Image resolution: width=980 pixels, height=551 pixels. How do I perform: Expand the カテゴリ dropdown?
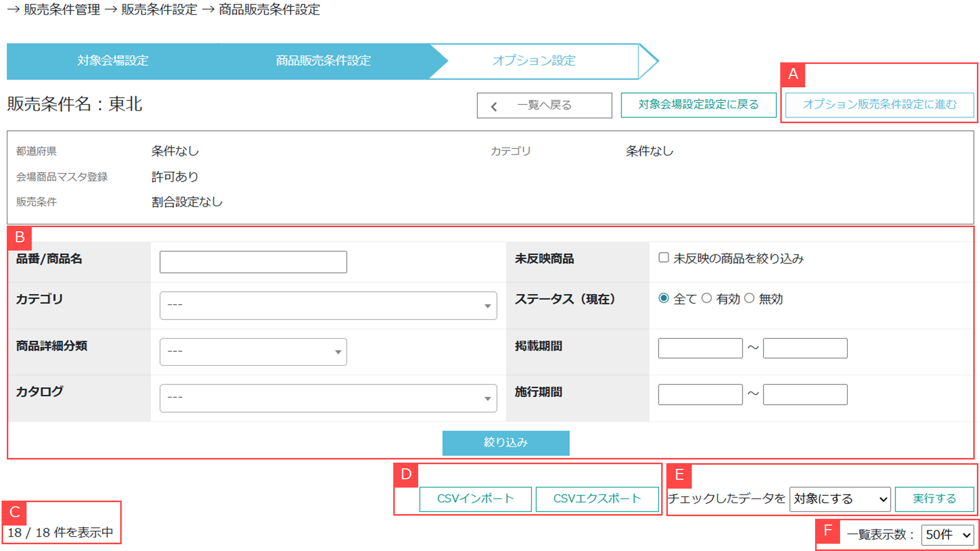pyautogui.click(x=328, y=305)
